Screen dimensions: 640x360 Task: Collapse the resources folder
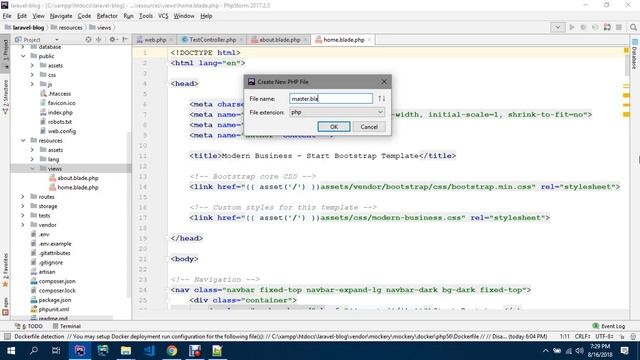point(23,140)
